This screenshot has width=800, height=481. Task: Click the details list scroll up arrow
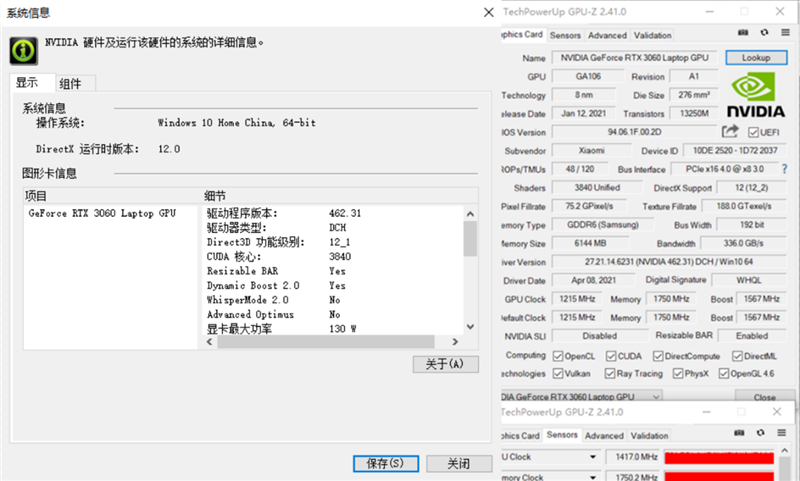click(x=470, y=214)
